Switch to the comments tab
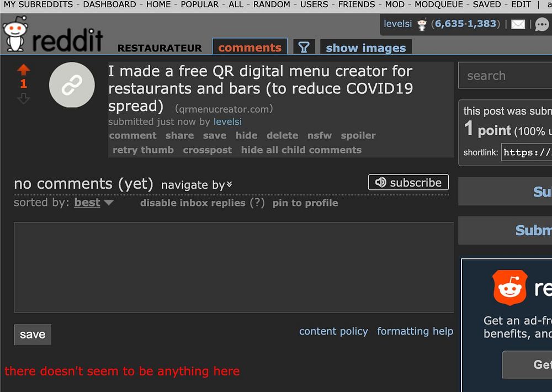This screenshot has width=552, height=392. tap(250, 47)
